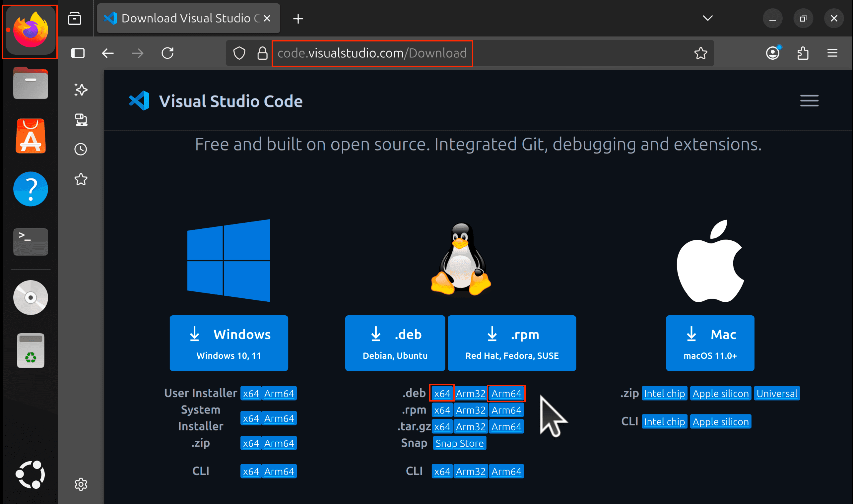The height and width of the screenshot is (504, 853).
Task: Click Mac .zip Universal link
Action: 777,393
